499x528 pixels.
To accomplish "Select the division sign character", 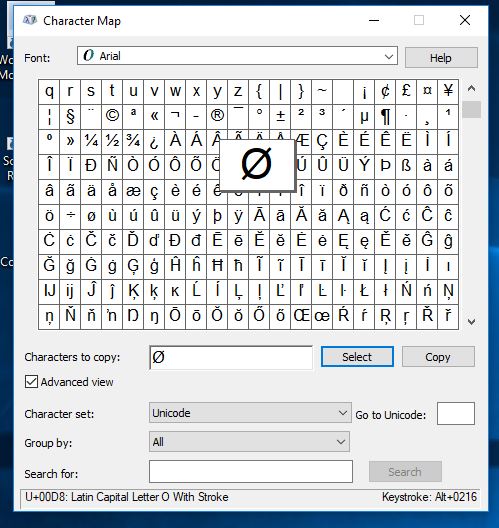I will click(x=70, y=217).
